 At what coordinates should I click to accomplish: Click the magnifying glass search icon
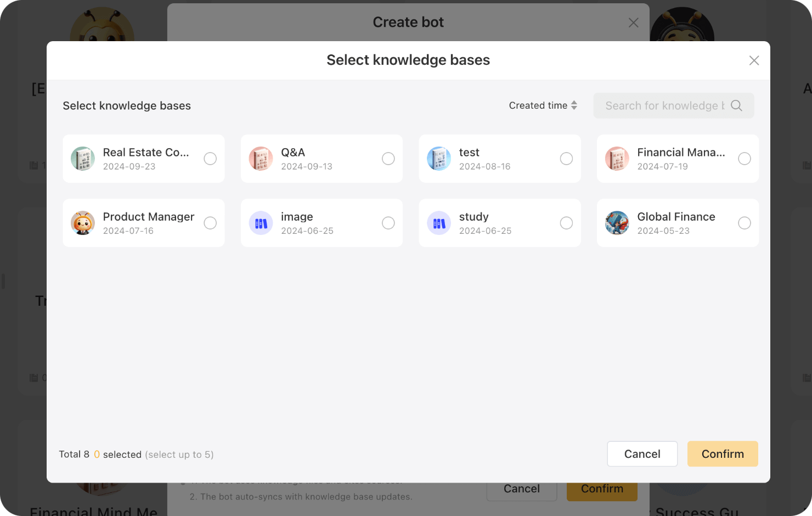point(736,105)
